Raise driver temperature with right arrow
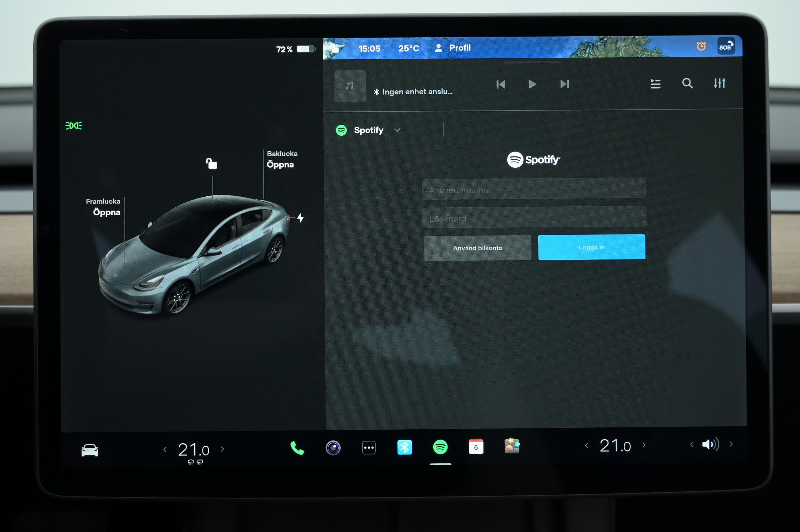Viewport: 800px width, 532px height. [x=222, y=449]
